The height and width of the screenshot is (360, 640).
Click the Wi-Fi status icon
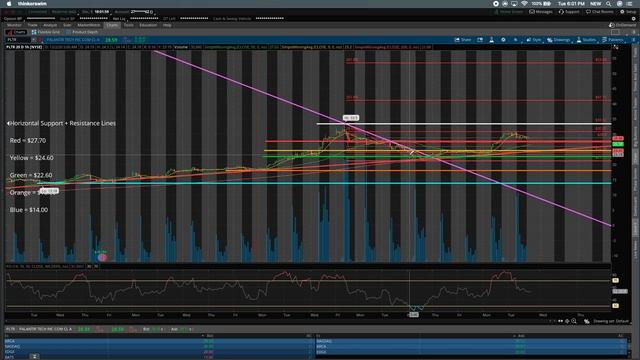[524, 4]
